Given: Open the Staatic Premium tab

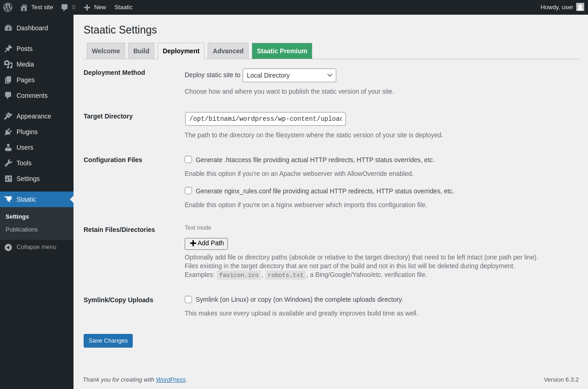Looking at the screenshot, I should pos(282,51).
